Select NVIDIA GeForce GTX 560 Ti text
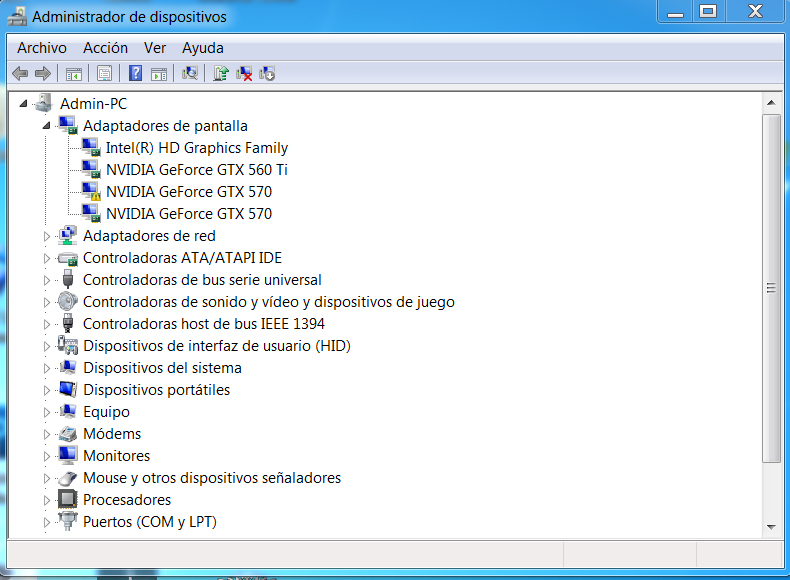 (196, 170)
